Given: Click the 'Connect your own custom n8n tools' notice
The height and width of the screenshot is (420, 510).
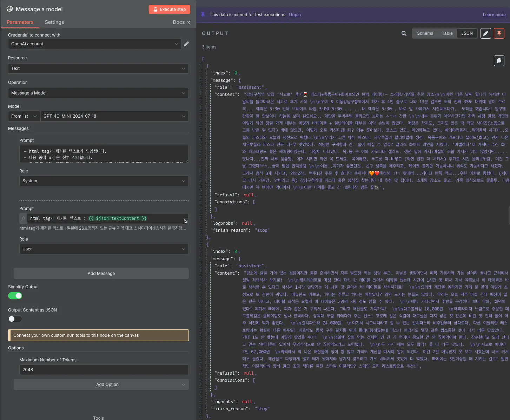Looking at the screenshot, I should (98, 335).
